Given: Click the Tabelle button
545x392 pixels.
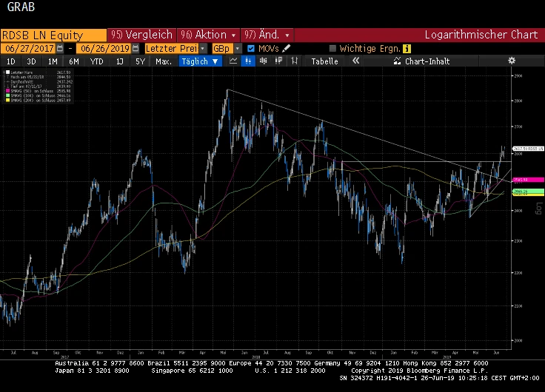Looking at the screenshot, I should click(x=324, y=61).
